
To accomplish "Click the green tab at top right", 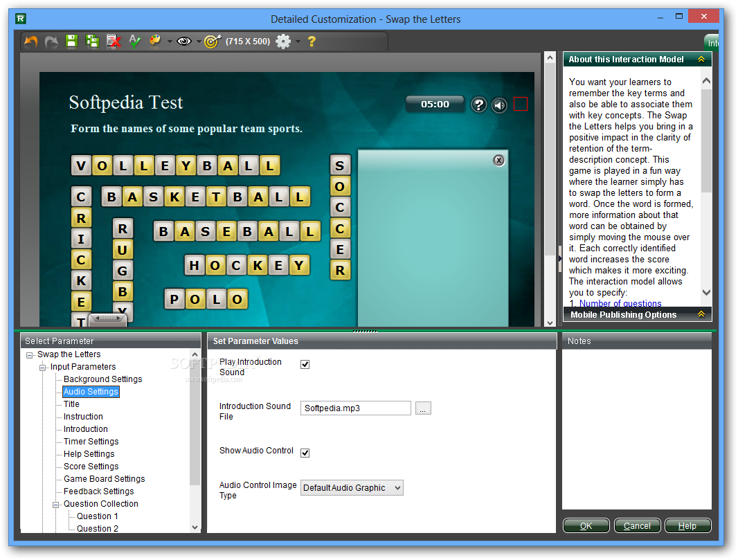I will 712,43.
